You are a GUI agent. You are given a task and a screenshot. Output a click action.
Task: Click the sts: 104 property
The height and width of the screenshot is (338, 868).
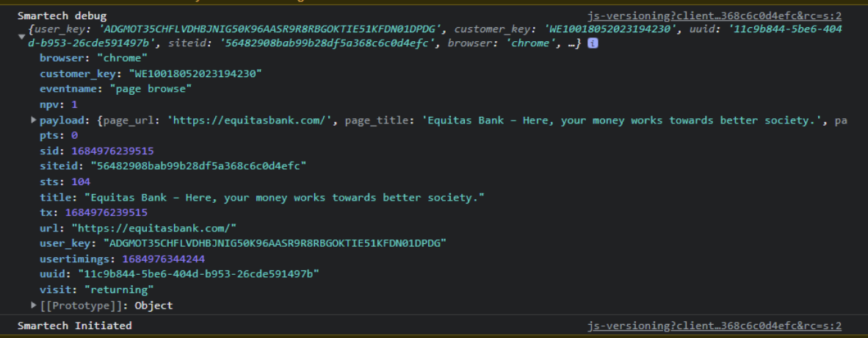tap(65, 181)
